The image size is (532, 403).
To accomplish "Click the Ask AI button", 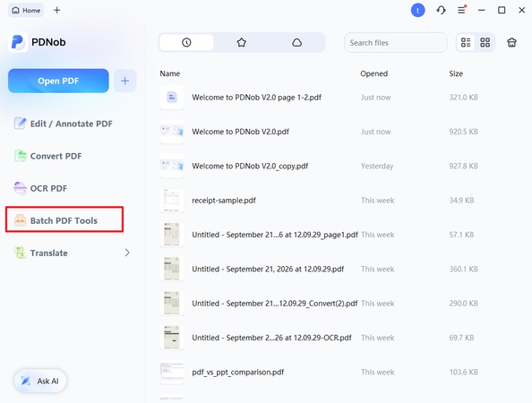I will tap(40, 381).
